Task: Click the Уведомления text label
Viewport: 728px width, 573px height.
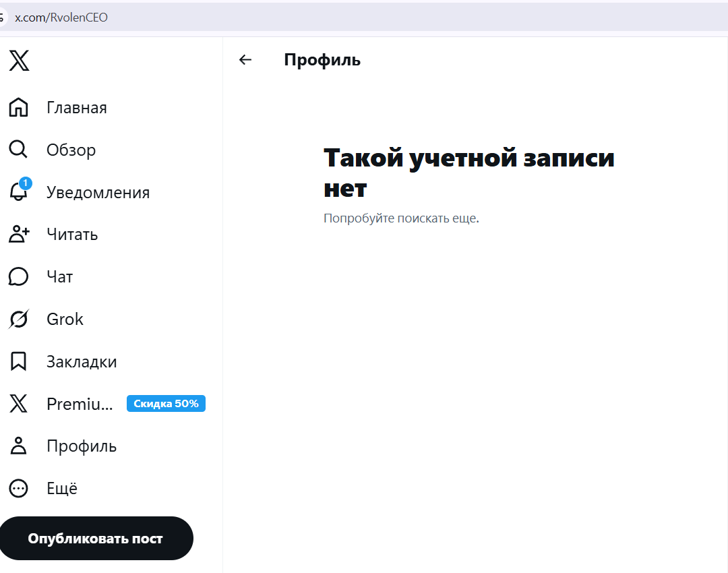Action: pos(98,192)
